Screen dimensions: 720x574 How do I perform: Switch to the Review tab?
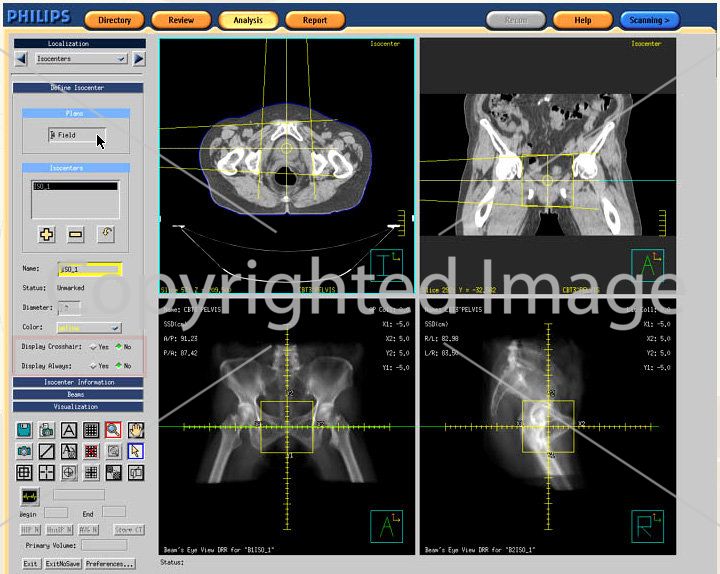pos(181,20)
